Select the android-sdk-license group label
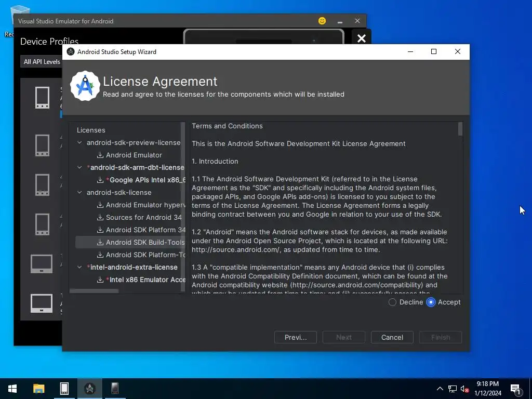 click(119, 192)
